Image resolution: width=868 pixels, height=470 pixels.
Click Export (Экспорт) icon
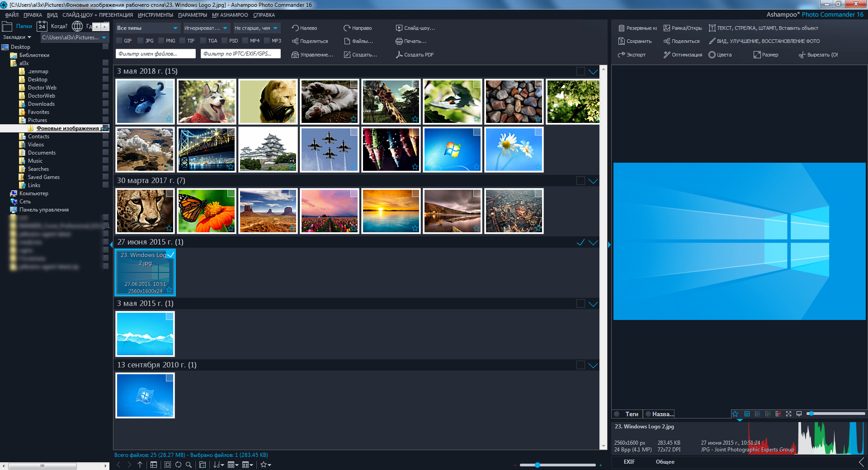622,55
